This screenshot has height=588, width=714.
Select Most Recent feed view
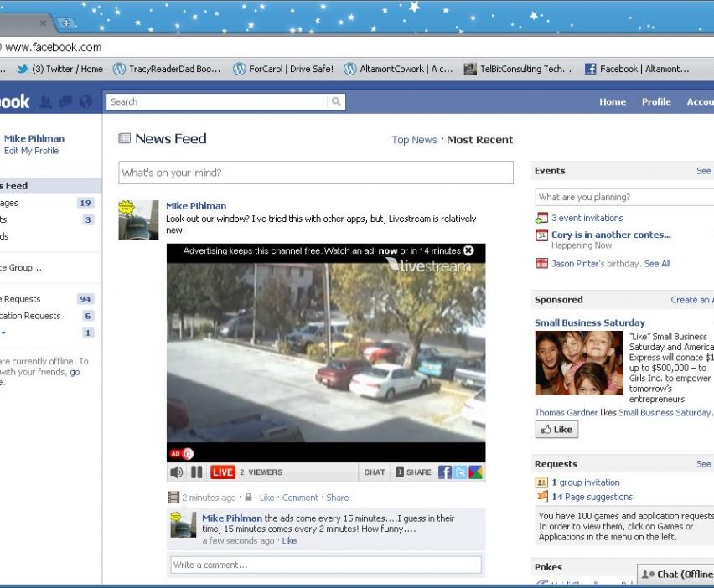click(479, 140)
